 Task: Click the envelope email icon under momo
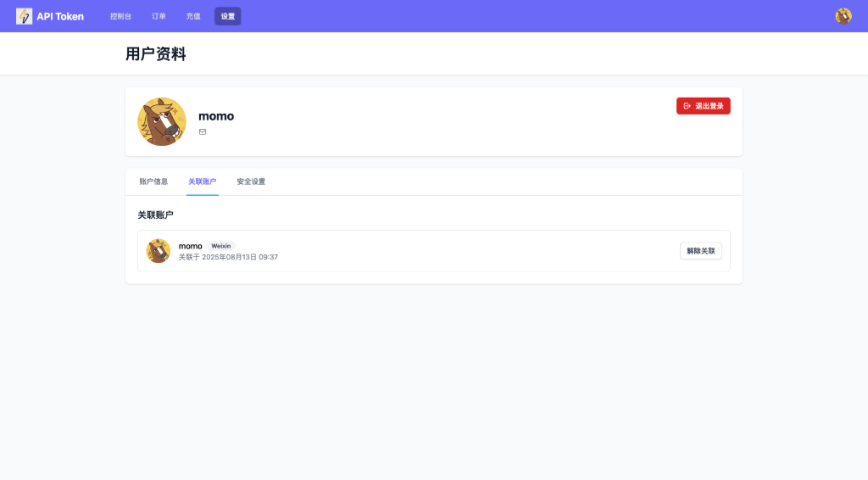coord(203,131)
